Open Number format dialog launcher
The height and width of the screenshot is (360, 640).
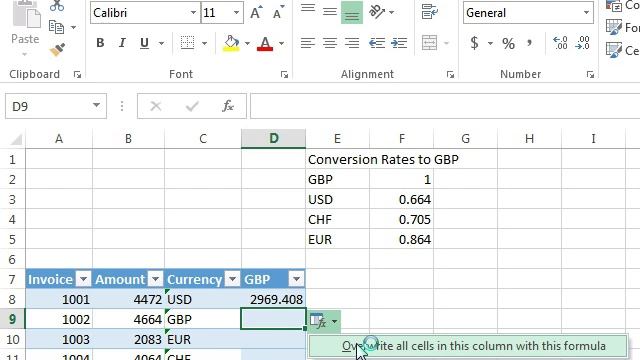590,74
